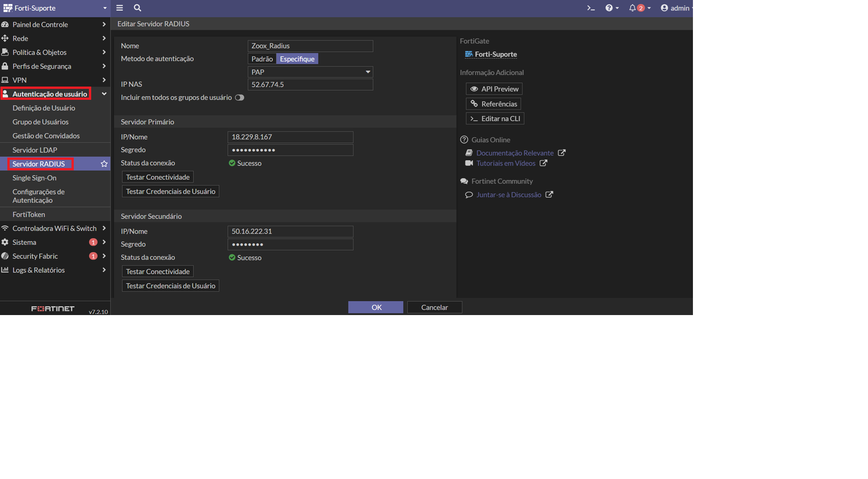Collapse Autenticação de usuário chevron

point(104,94)
